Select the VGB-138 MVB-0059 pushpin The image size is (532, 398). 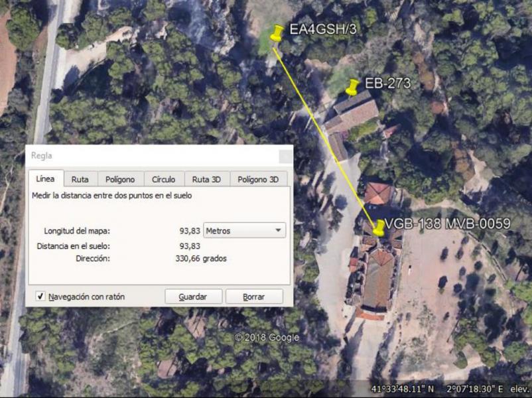379,226
